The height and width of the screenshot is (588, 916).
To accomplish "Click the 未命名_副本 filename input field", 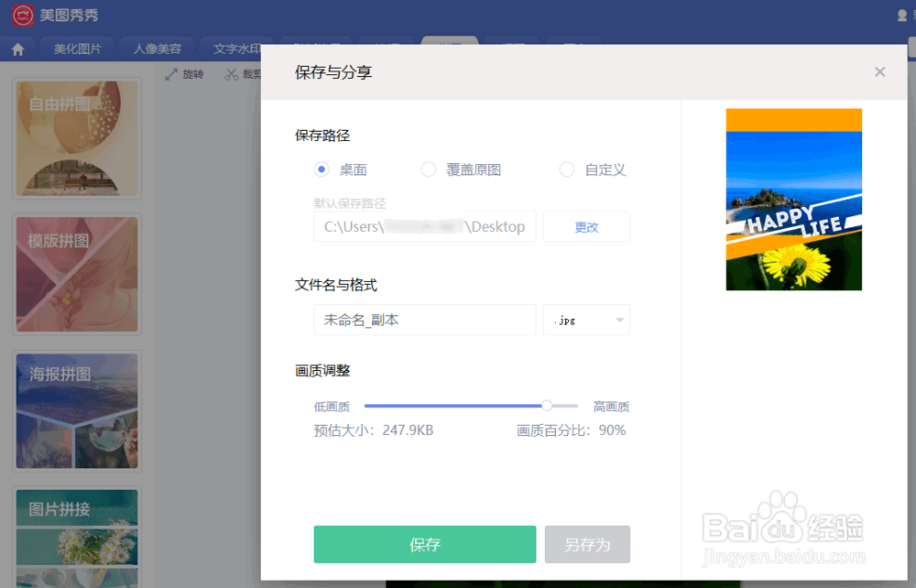I will pyautogui.click(x=424, y=320).
